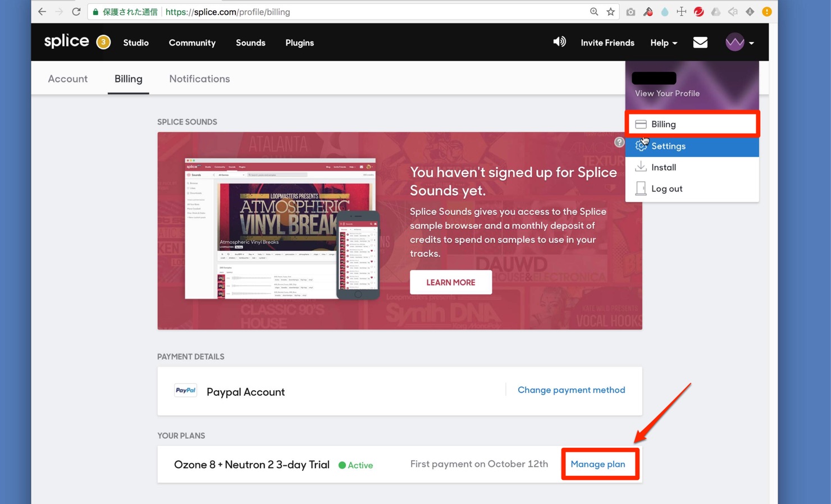Screen dimensions: 831x504
Task: Click the PayPal logo icon
Action: click(185, 390)
